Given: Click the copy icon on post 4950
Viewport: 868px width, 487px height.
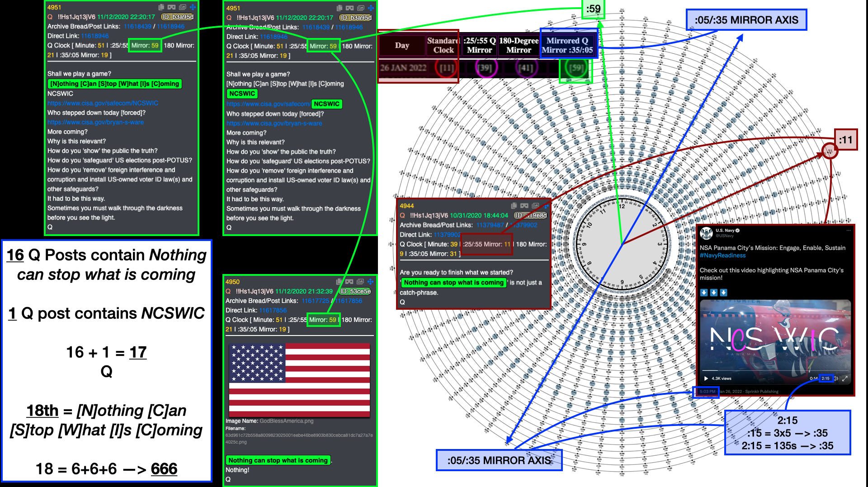Looking at the screenshot, I should pyautogui.click(x=339, y=282).
